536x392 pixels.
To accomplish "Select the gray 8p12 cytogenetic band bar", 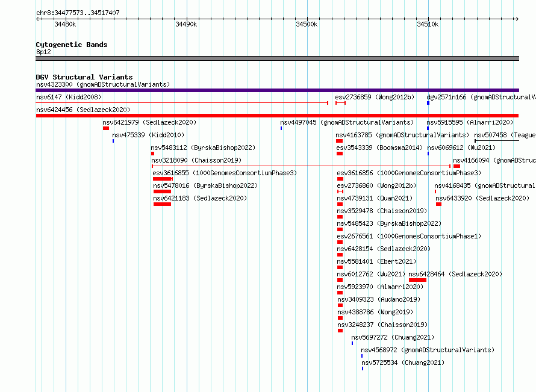I will [277, 58].
